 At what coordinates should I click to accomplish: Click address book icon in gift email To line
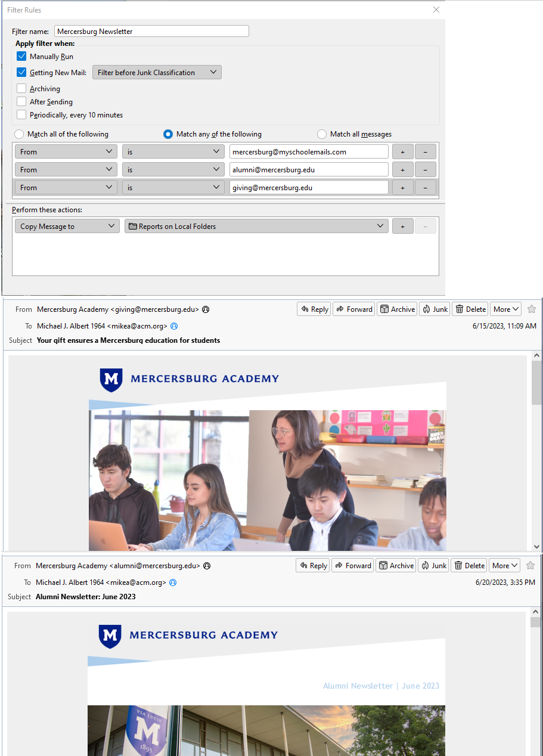point(174,327)
